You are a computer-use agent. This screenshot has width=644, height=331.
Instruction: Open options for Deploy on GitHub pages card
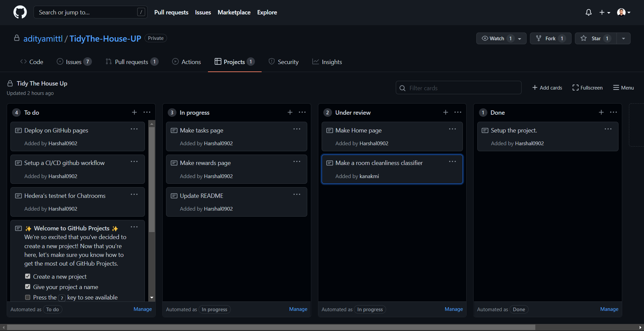tap(134, 129)
